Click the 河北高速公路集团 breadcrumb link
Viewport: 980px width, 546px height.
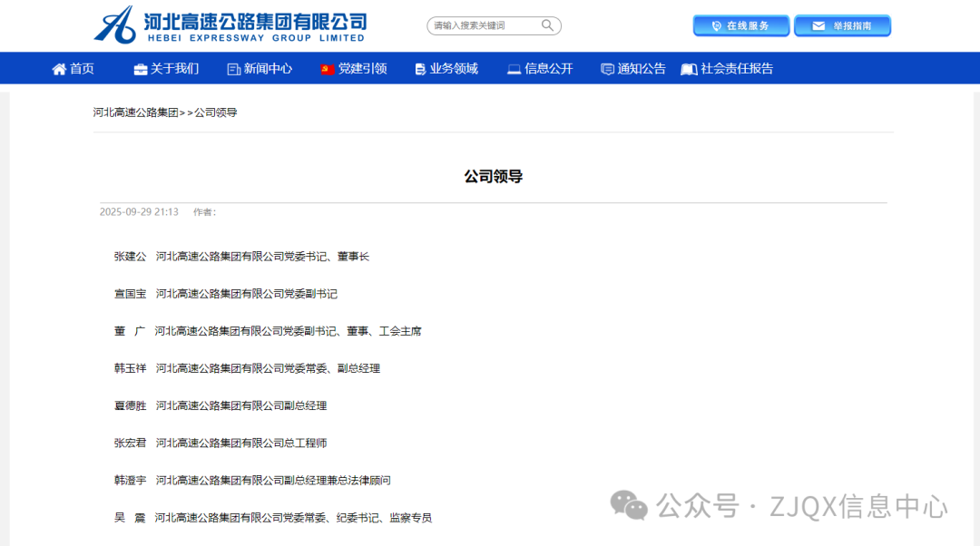(x=135, y=113)
